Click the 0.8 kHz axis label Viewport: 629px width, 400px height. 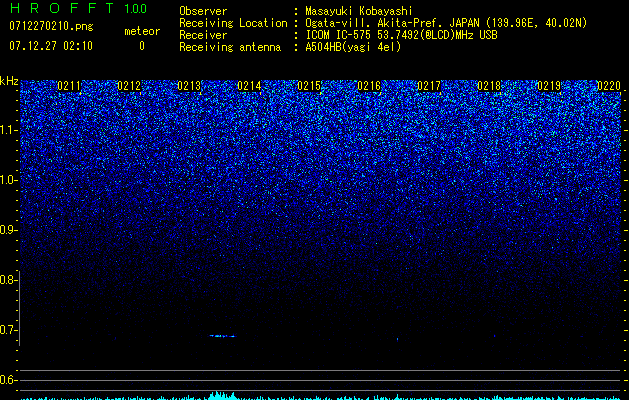(8, 280)
